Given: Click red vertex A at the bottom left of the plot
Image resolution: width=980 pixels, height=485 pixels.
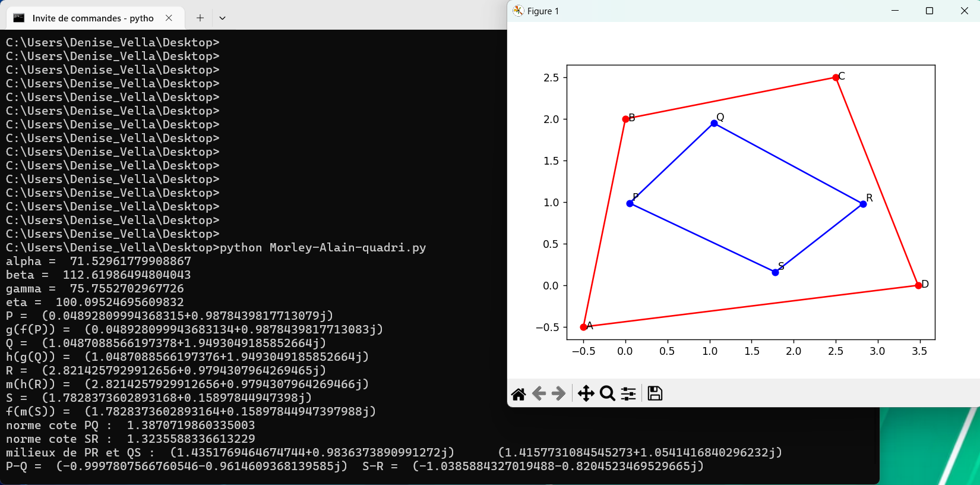Looking at the screenshot, I should [x=583, y=327].
